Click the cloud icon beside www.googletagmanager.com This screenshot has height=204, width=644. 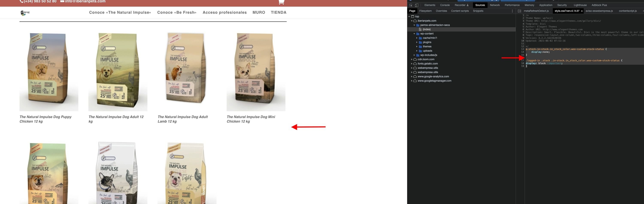415,81
